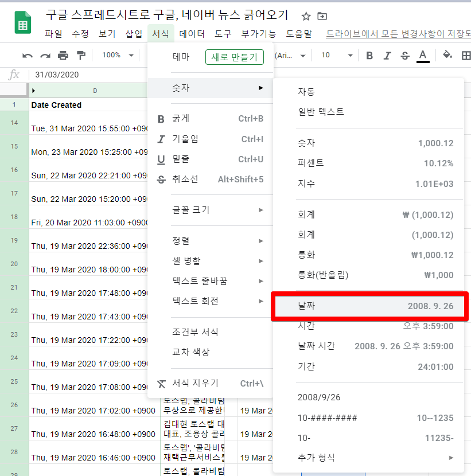Choose 취소선 strikethrough in format menu
This screenshot has height=476, width=471.
tap(210, 180)
